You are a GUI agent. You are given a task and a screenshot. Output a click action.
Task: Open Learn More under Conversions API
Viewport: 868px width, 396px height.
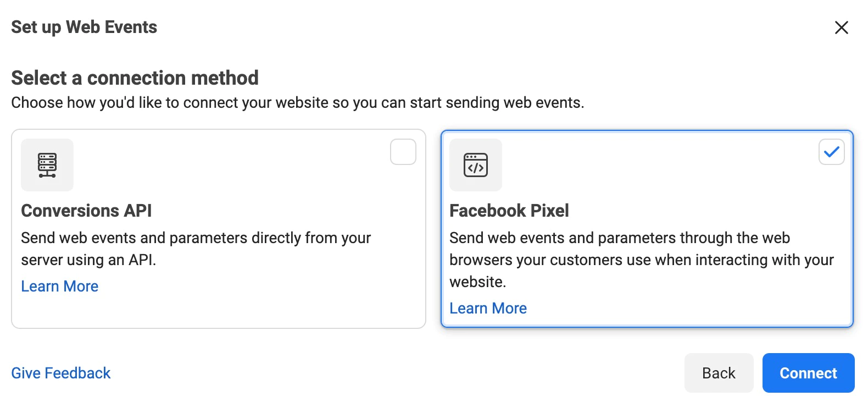59,286
